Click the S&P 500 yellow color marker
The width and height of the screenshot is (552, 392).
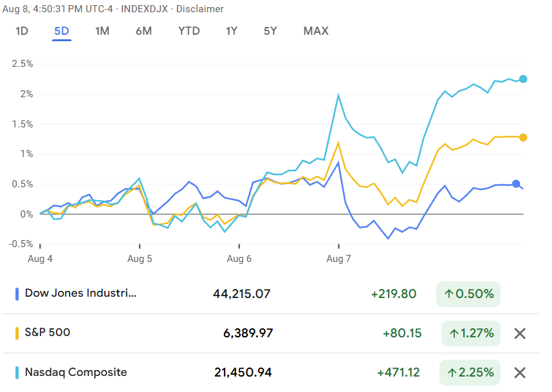click(x=17, y=333)
